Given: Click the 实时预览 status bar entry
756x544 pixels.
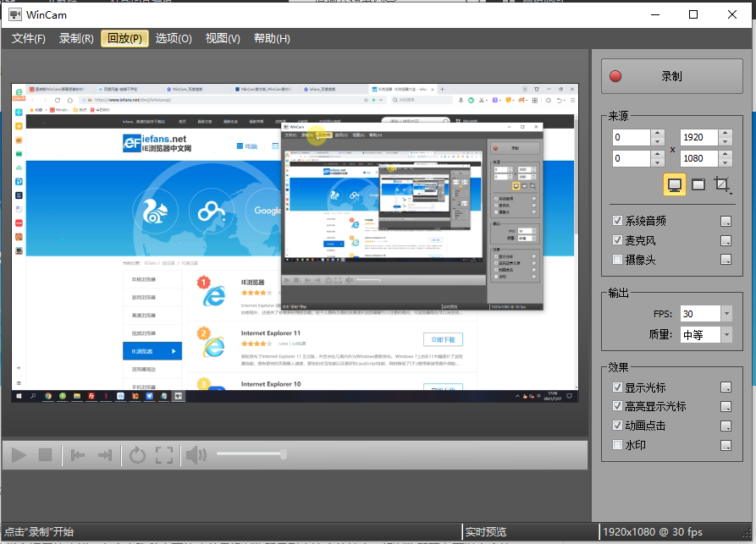Looking at the screenshot, I should point(486,532).
